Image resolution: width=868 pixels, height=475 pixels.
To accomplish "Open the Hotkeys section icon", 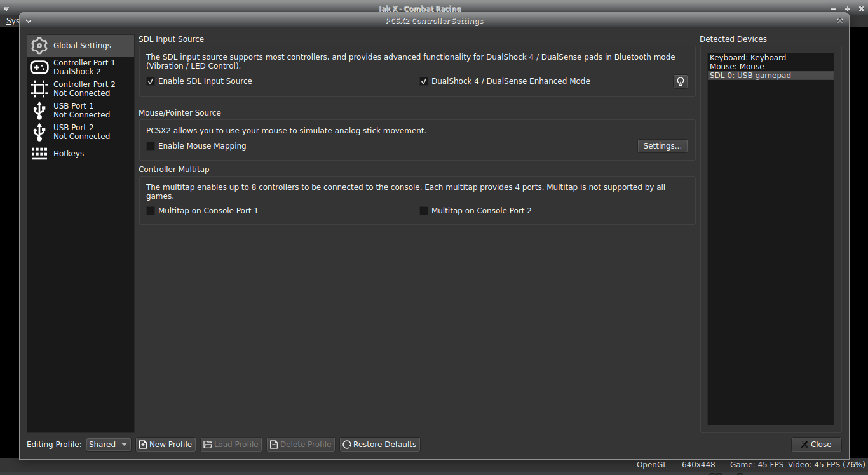I will (39, 153).
